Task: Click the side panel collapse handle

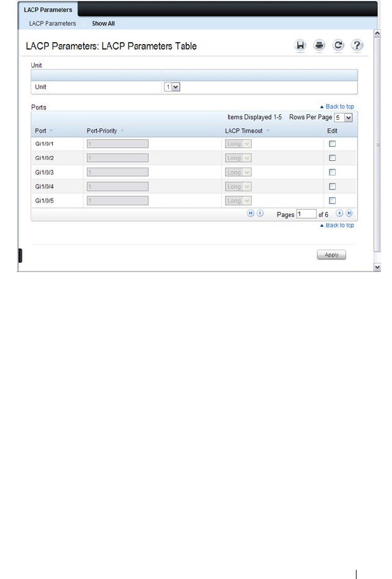Action: pos(20,256)
